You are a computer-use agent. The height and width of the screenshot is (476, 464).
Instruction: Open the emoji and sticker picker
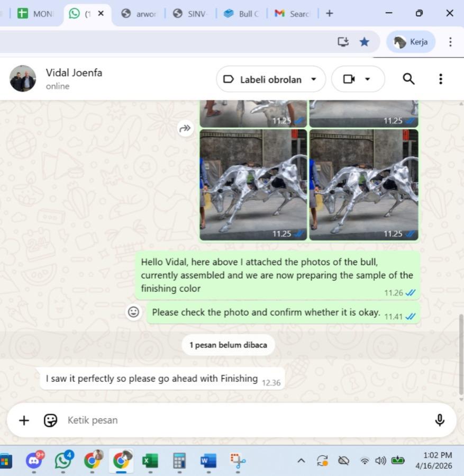[x=50, y=420]
